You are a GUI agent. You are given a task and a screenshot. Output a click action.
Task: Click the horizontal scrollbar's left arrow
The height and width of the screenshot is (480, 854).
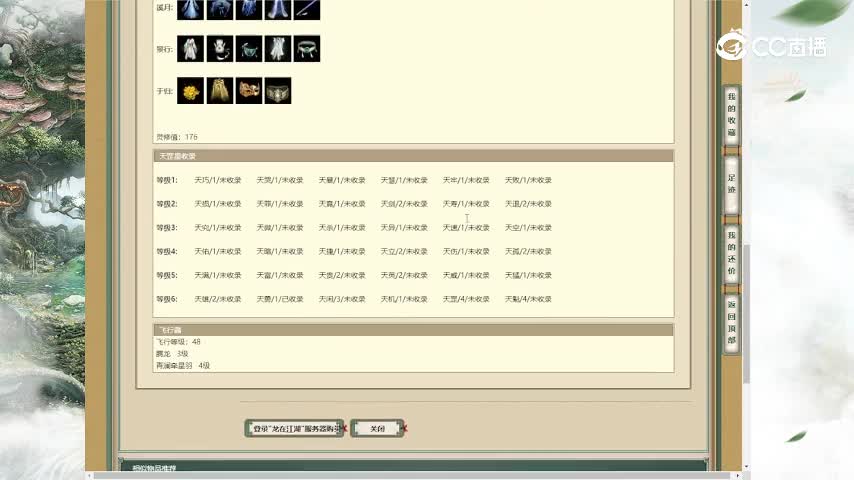pos(89,476)
